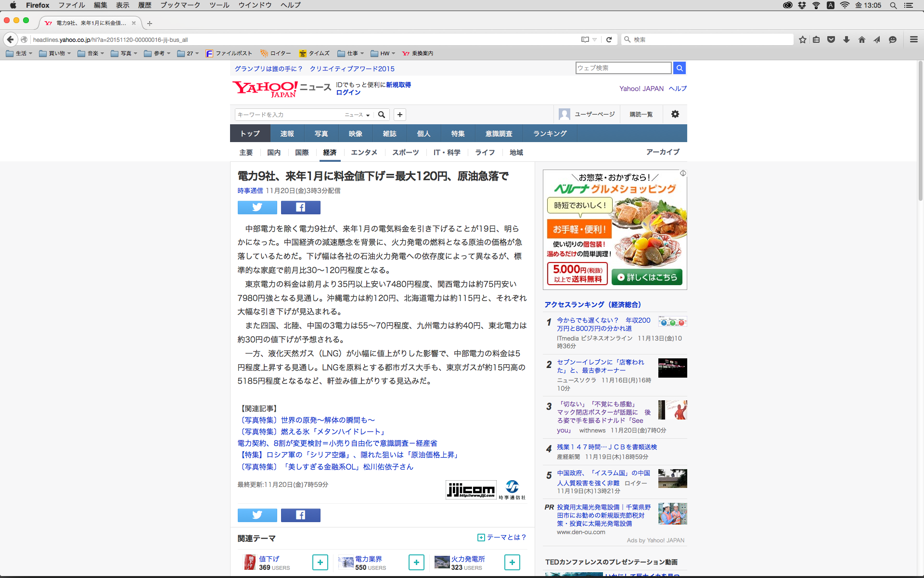Click the Firefox reload page icon
Screen dimensions: 924x578
tap(609, 39)
